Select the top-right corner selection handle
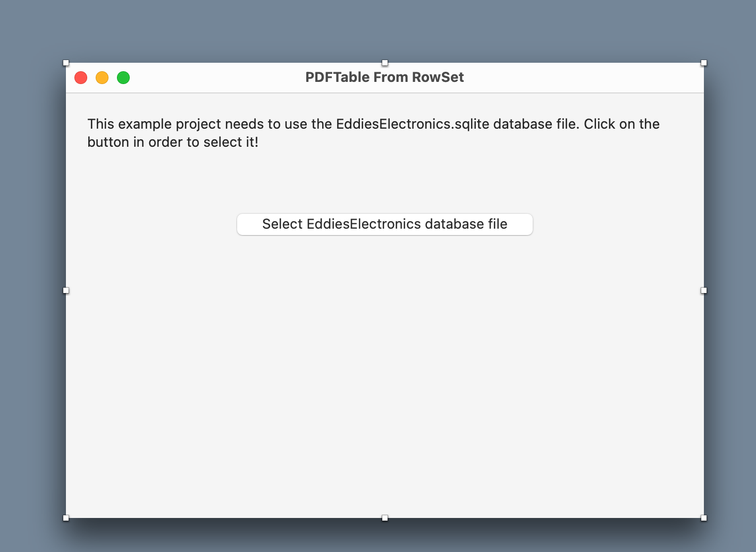 pos(704,63)
